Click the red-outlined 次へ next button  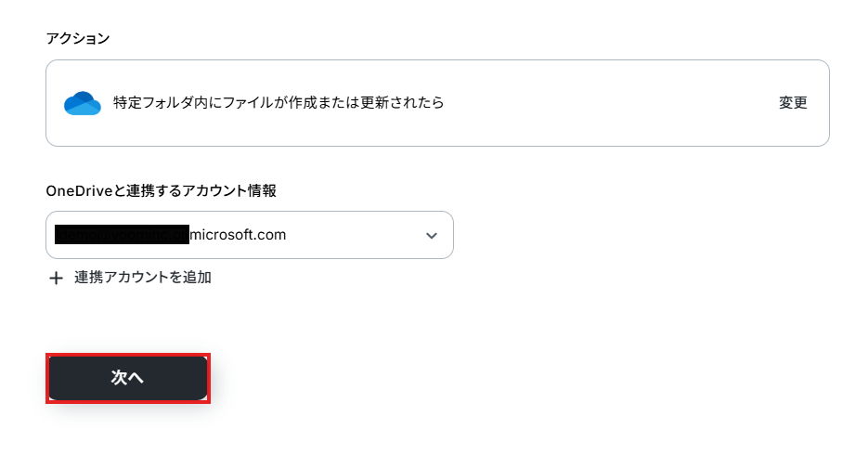128,378
